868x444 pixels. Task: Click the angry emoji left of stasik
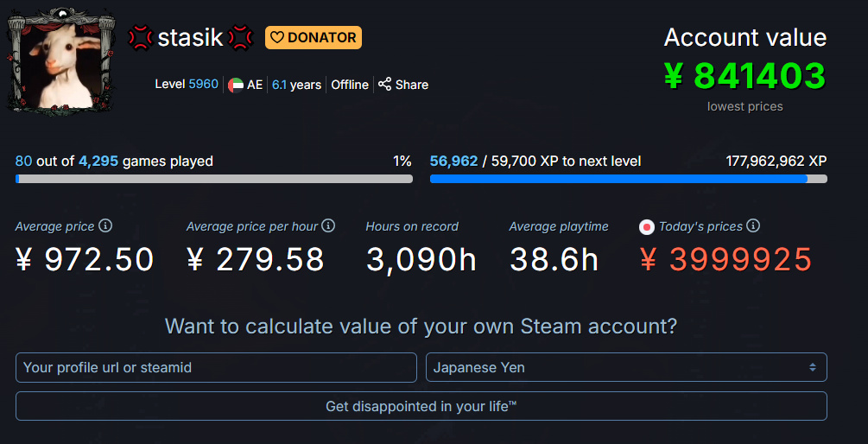(141, 38)
